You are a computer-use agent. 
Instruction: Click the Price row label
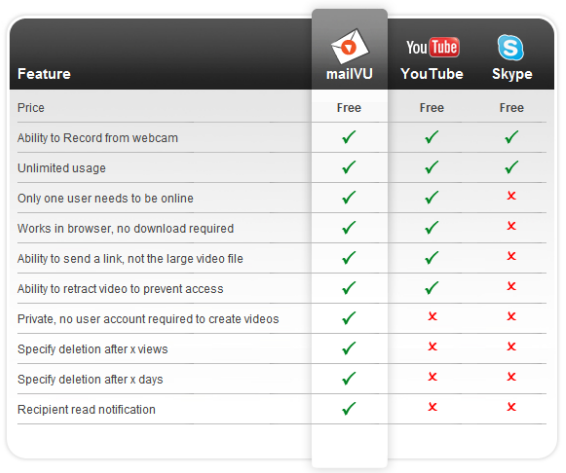(31, 108)
